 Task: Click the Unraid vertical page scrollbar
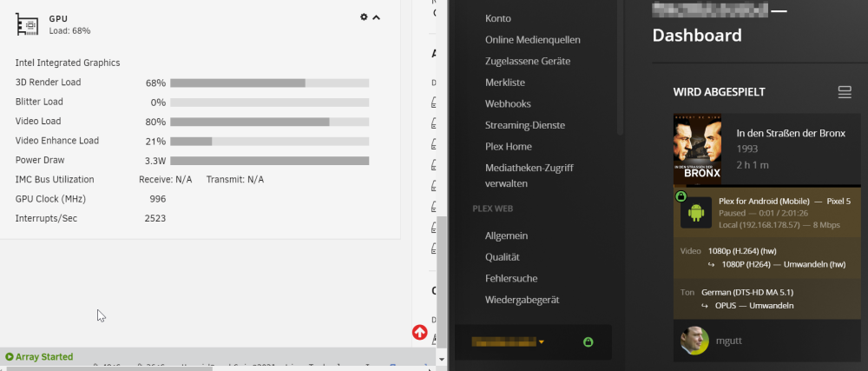[x=441, y=282]
